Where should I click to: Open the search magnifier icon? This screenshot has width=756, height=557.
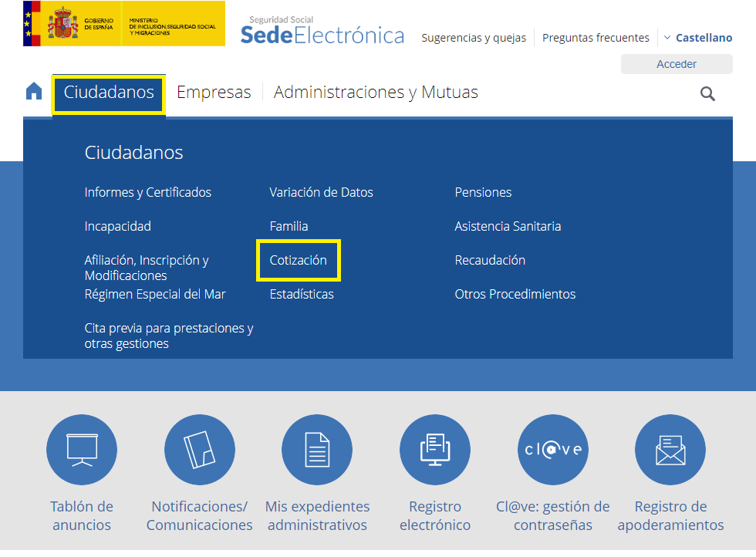[707, 93]
